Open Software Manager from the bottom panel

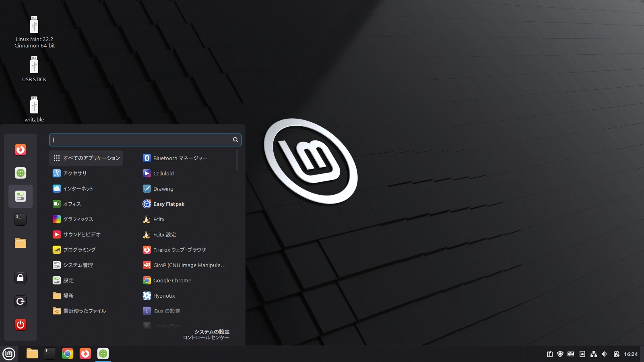(103, 354)
